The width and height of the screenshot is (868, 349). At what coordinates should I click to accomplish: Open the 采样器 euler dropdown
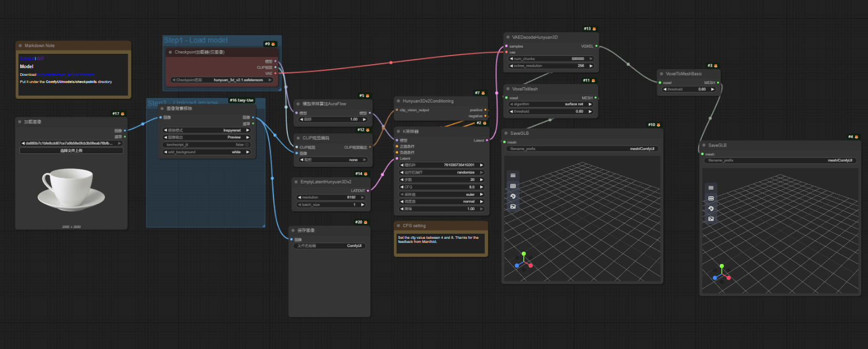pos(442,195)
